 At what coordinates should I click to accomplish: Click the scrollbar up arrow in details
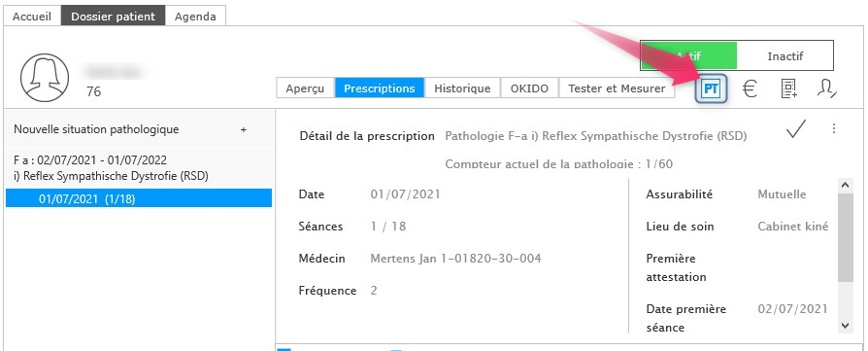coord(845,185)
